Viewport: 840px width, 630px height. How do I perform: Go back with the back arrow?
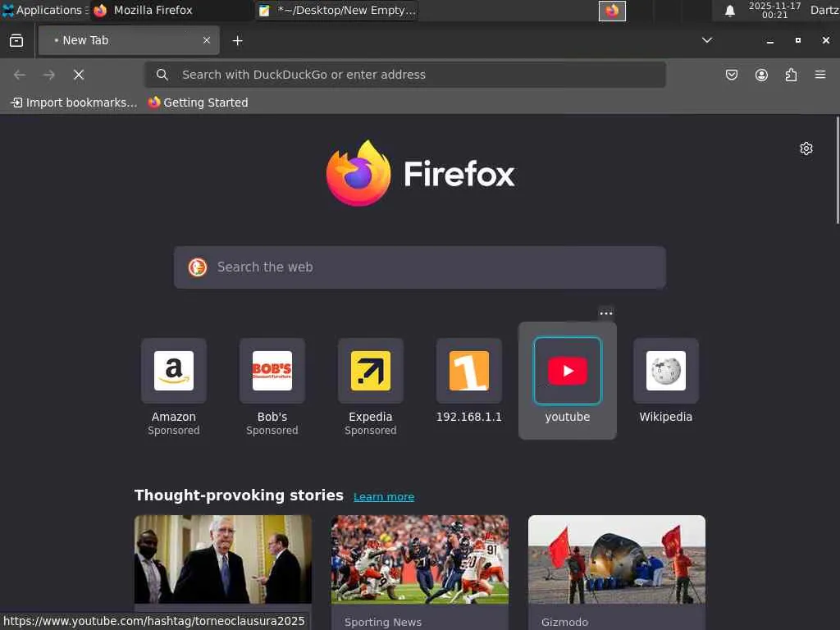tap(20, 75)
